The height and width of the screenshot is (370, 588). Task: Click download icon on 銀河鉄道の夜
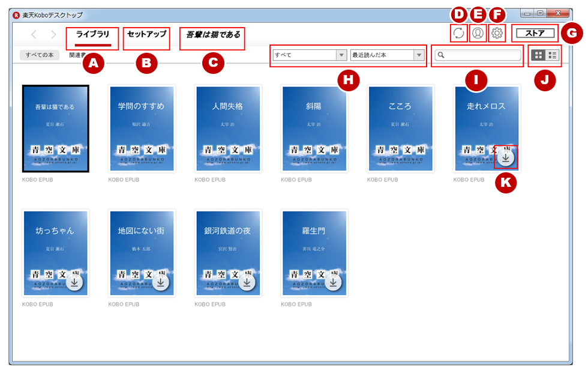tap(247, 283)
